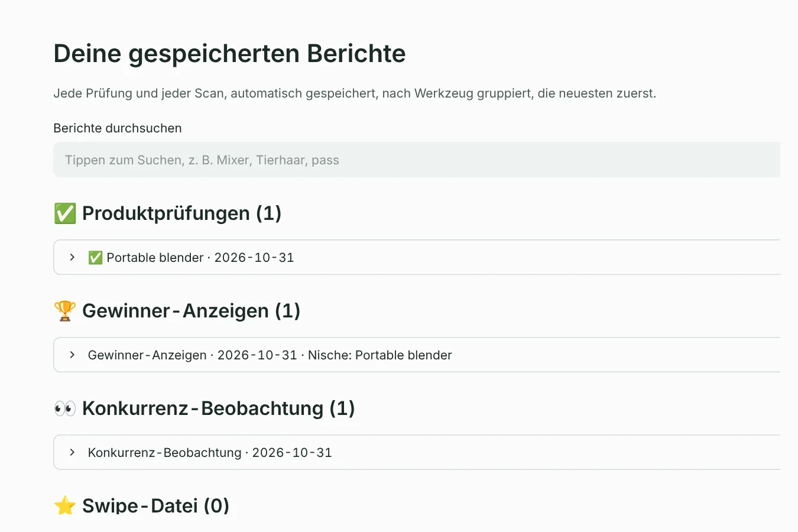Click the eyes icon beside Konkurrenz-Beobachtung heading

click(x=65, y=408)
